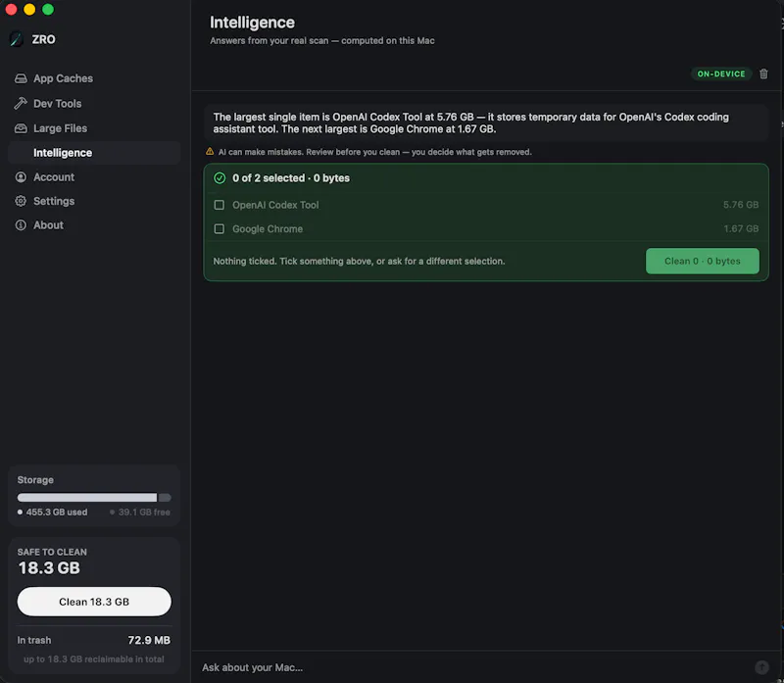Image resolution: width=784 pixels, height=683 pixels.
Task: Click the Dev Tools hammer icon
Action: [x=21, y=104]
